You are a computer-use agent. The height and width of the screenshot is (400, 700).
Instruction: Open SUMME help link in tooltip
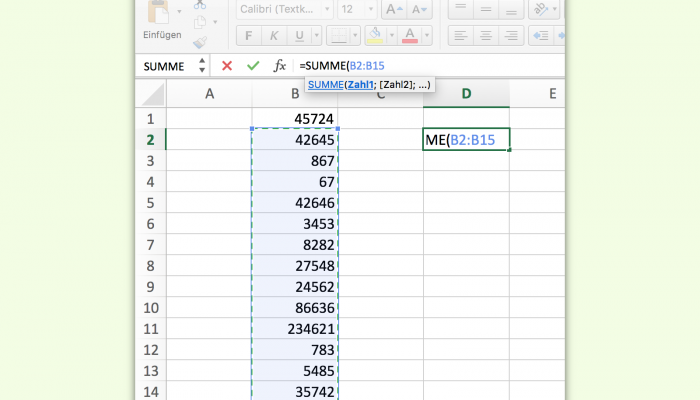(325, 84)
